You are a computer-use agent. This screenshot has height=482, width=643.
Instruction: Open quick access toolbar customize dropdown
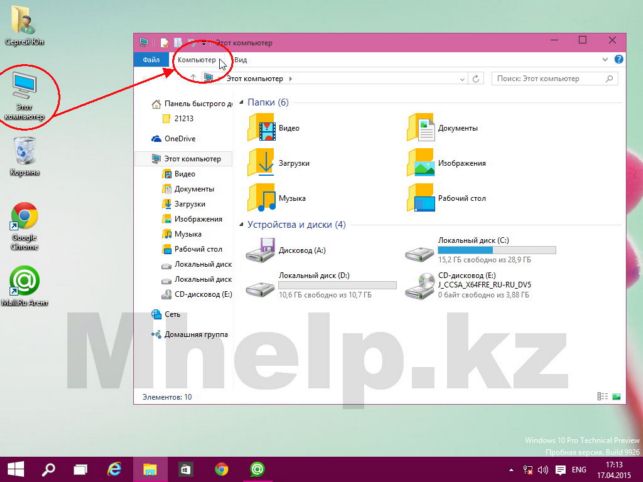click(x=204, y=43)
